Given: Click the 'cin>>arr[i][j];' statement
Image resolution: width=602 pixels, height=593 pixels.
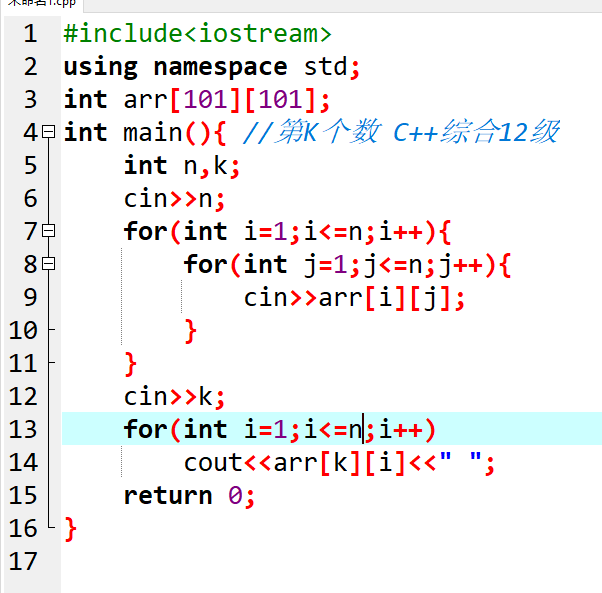Looking at the screenshot, I should pyautogui.click(x=355, y=298).
